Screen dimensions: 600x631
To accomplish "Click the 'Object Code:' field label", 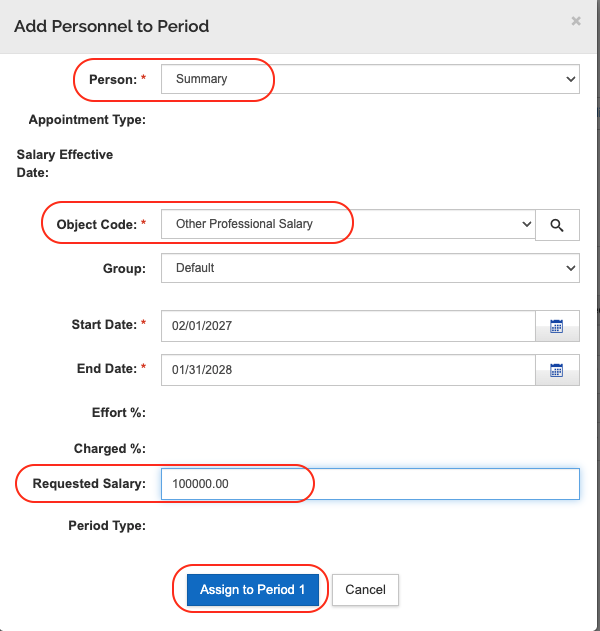I will coord(97,225).
